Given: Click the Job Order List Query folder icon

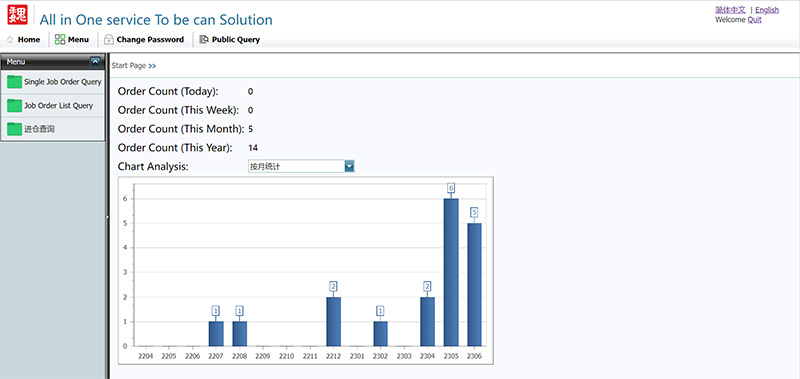Looking at the screenshot, I should (x=15, y=106).
